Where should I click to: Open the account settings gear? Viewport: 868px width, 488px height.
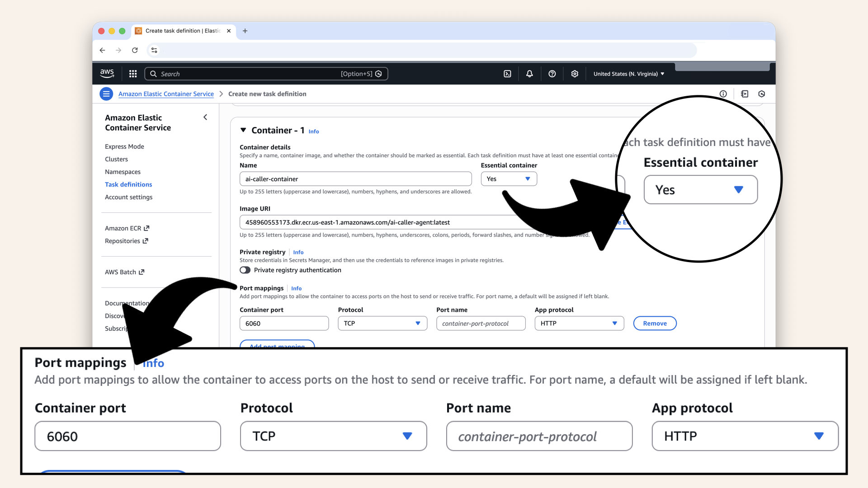(575, 73)
